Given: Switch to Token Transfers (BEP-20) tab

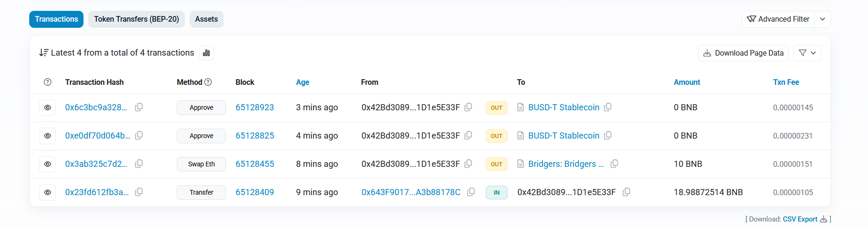Looking at the screenshot, I should [x=136, y=19].
